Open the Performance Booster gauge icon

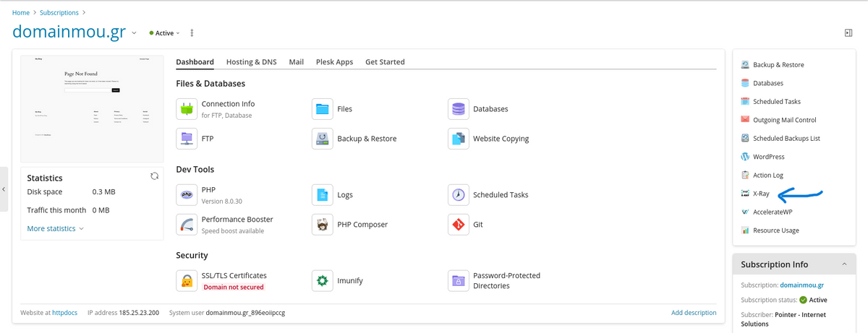pos(187,225)
